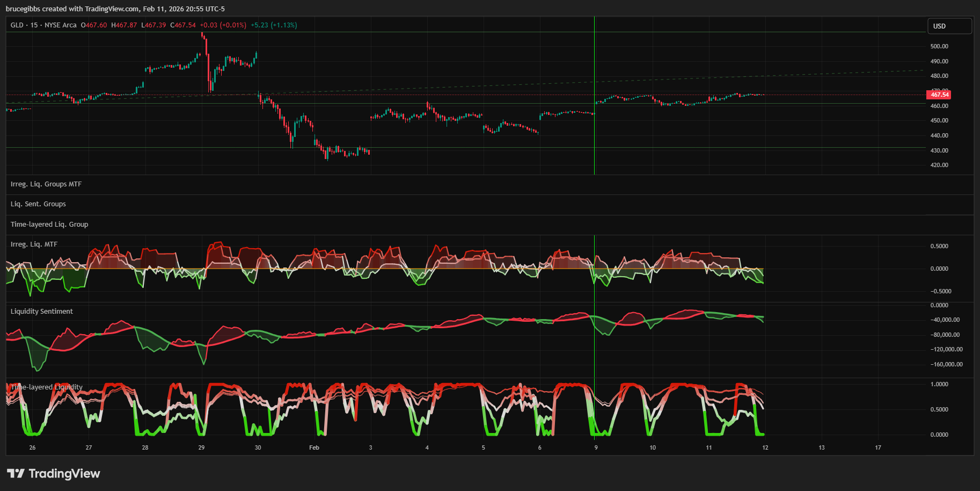Select the Liquidity Sentiment indicator title
980x491 pixels.
click(x=42, y=312)
